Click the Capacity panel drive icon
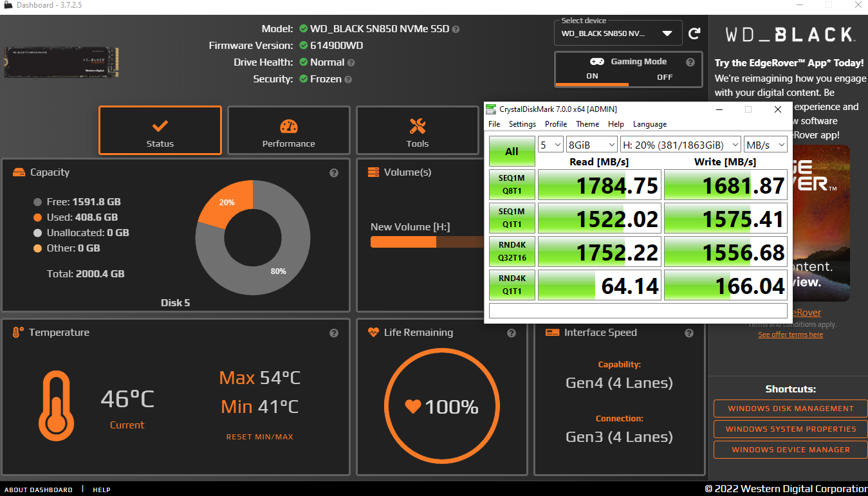This screenshot has width=868, height=496. 19,172
